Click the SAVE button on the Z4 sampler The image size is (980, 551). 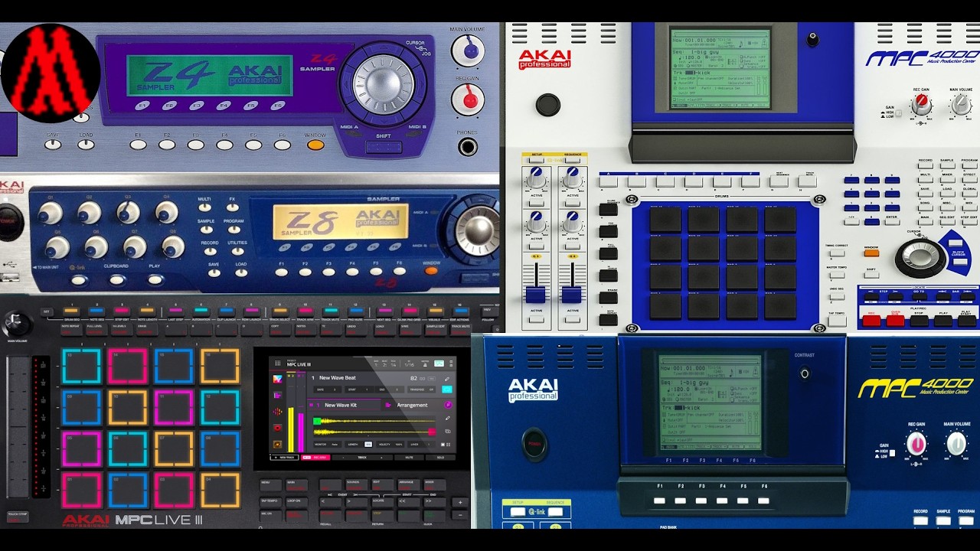coord(53,145)
